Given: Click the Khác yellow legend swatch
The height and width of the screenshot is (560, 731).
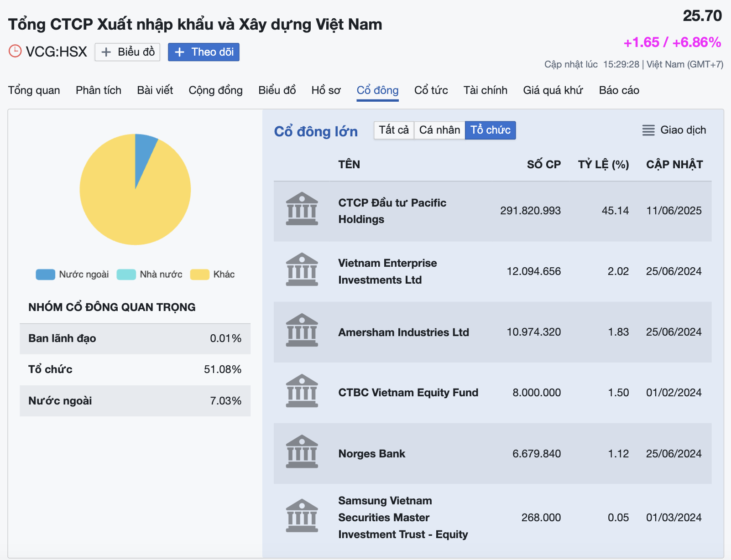Looking at the screenshot, I should click(200, 275).
